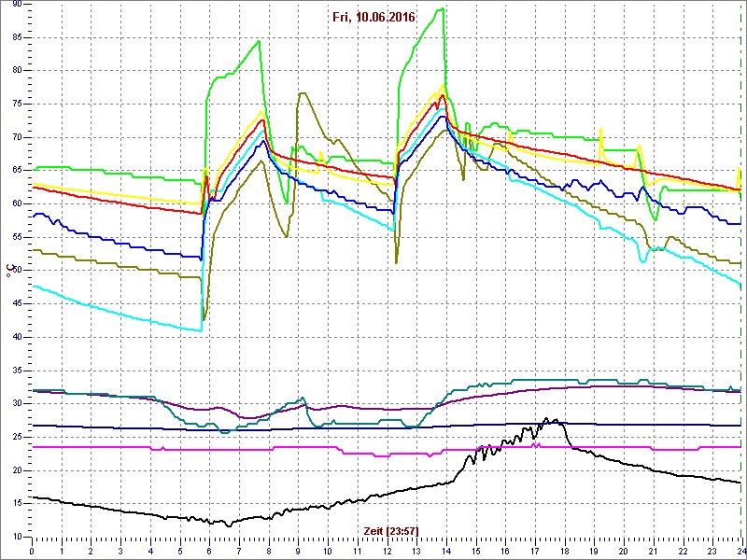
Task: Click hour 12 on the time axis
Action: [387, 550]
